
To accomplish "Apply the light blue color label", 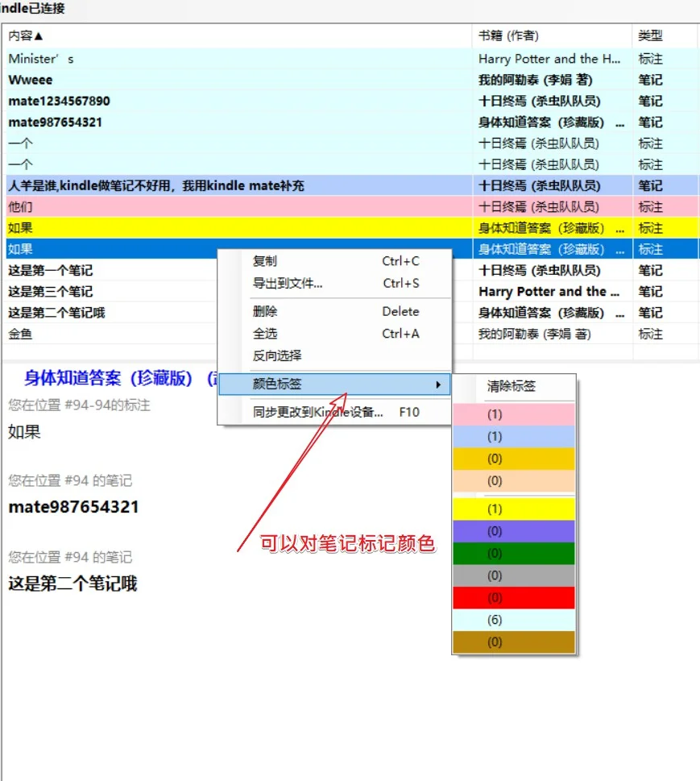I will click(x=514, y=436).
